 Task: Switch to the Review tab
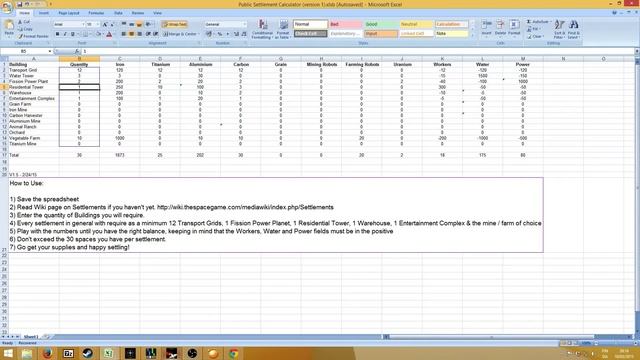[138, 13]
